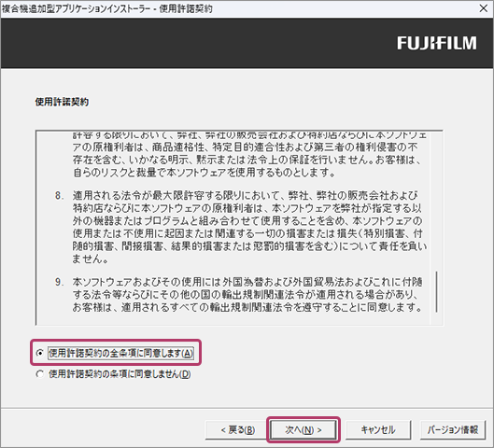The height and width of the screenshot is (448, 494).
Task: Click the scrollbar track above the thumb
Action: [436, 202]
